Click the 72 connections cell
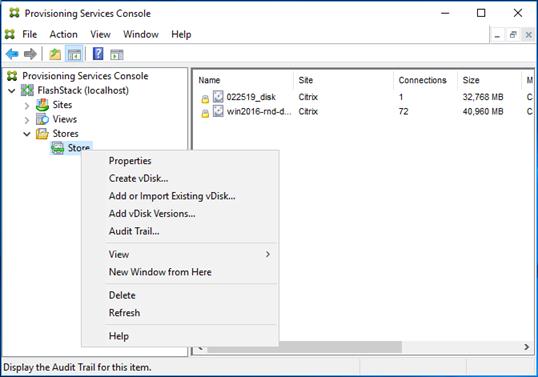Screen dimensions: 538x377 (x=404, y=111)
